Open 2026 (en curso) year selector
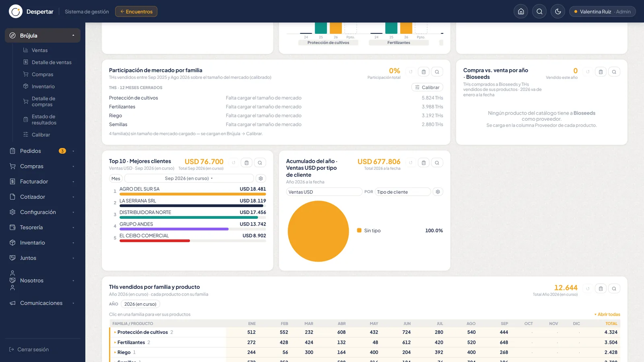Screen dimensions: 644x362 click(x=140, y=304)
